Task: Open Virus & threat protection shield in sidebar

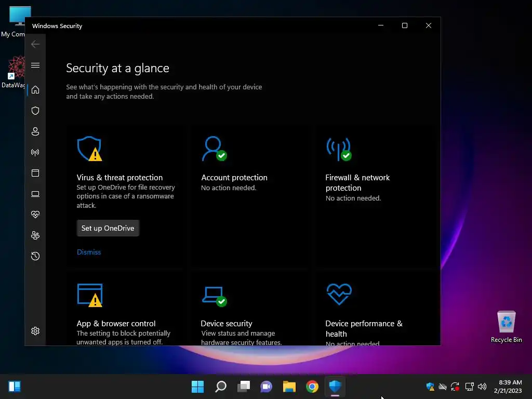Action: tap(35, 111)
